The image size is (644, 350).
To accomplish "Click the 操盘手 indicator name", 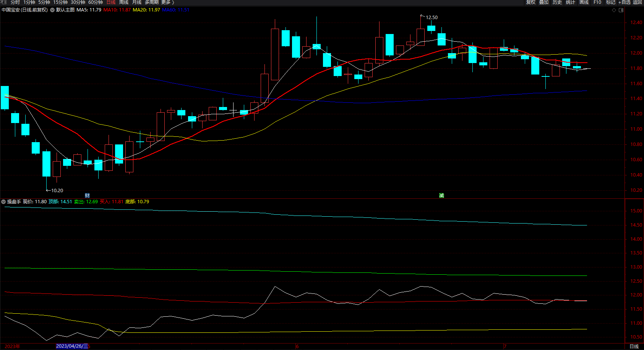I will tap(14, 202).
